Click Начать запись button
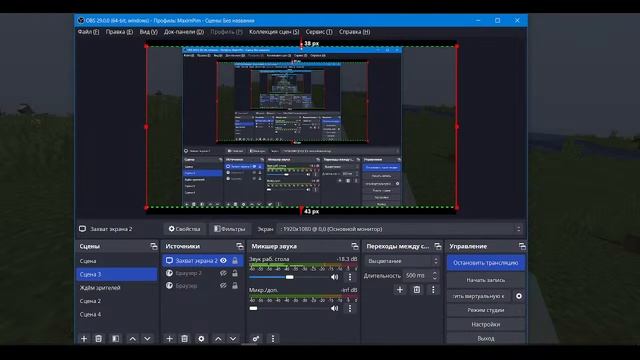The image size is (640, 360). [486, 280]
